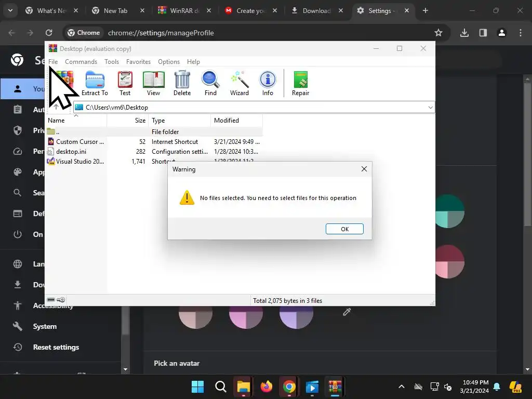Expand the address path dropdown arrow
This screenshot has height=399, width=532.
point(430,108)
